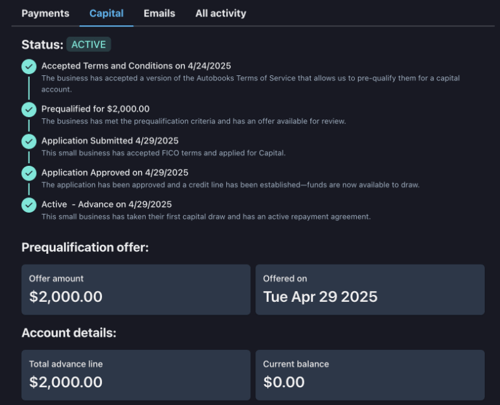Click the ACTIVE status badge
The width and height of the screenshot is (500, 405).
point(89,44)
